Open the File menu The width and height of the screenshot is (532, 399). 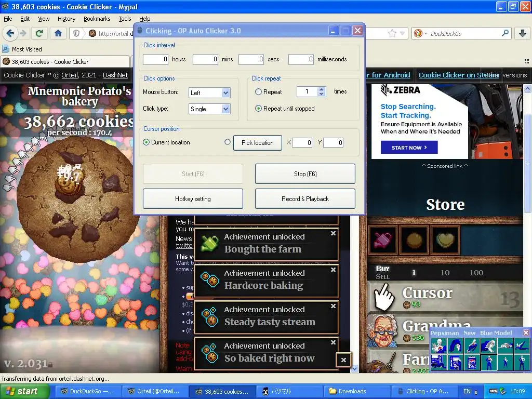(8, 19)
